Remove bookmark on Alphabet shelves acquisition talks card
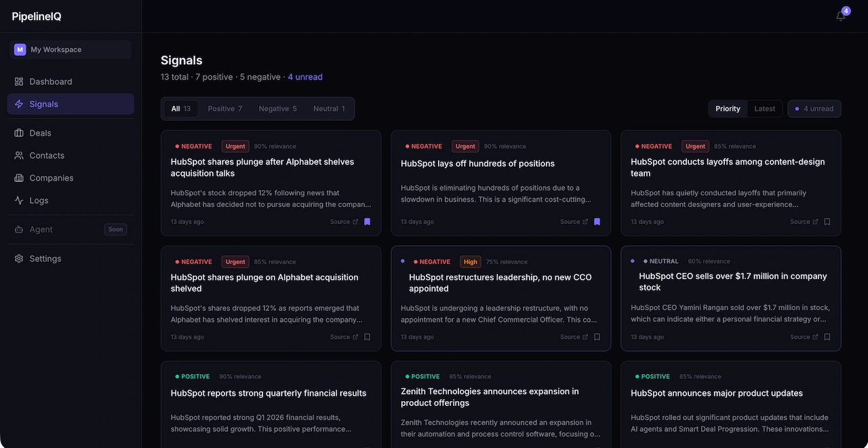The image size is (868, 448). pyautogui.click(x=367, y=222)
